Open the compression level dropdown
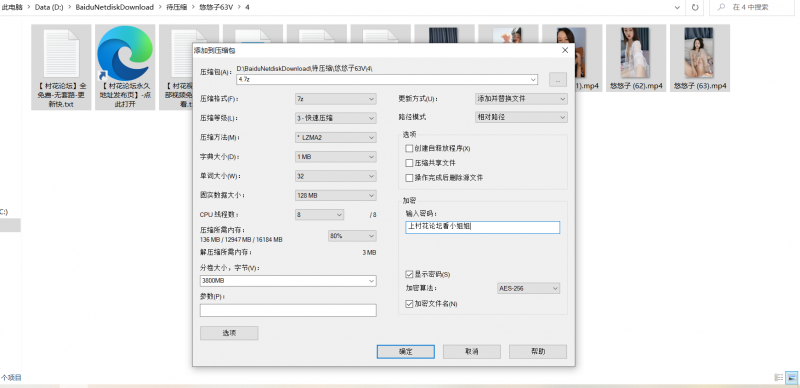 click(x=336, y=118)
